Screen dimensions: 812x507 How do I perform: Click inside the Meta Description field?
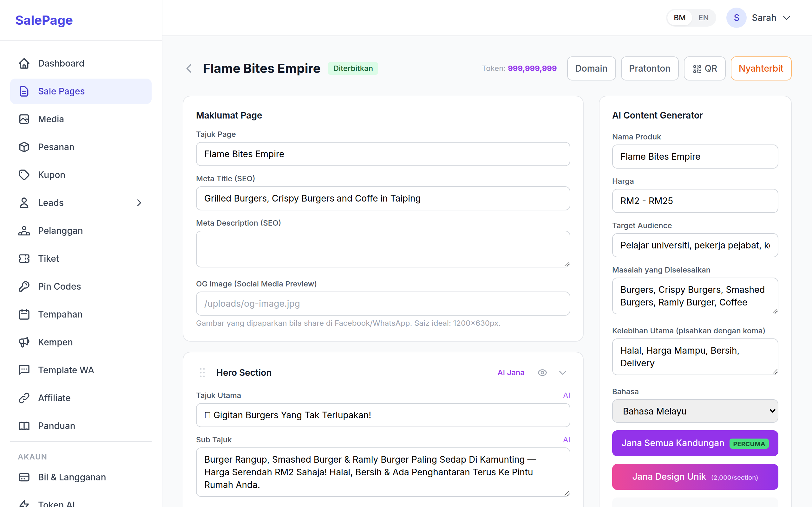[383, 249]
